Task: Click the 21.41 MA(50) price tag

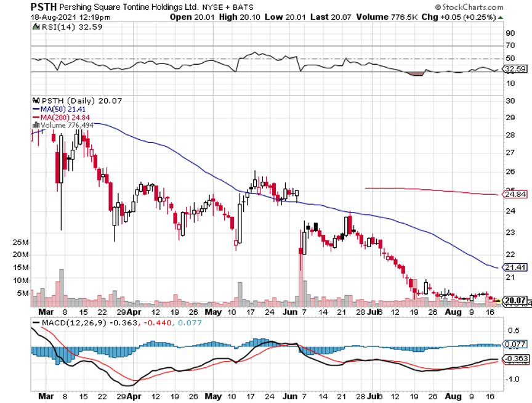Action: (x=515, y=267)
